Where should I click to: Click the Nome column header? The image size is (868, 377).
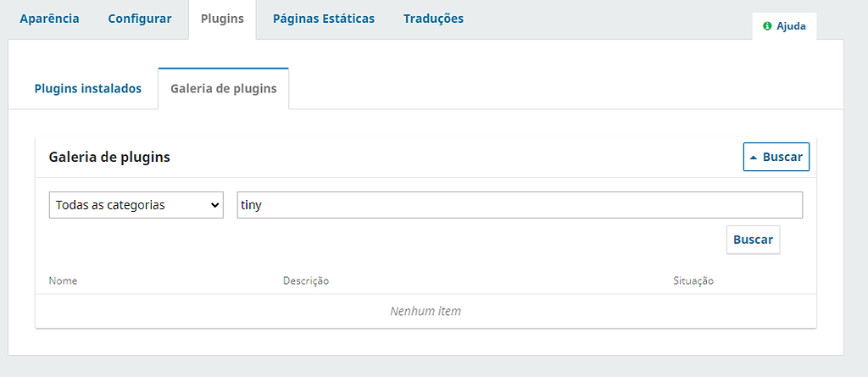tap(63, 280)
